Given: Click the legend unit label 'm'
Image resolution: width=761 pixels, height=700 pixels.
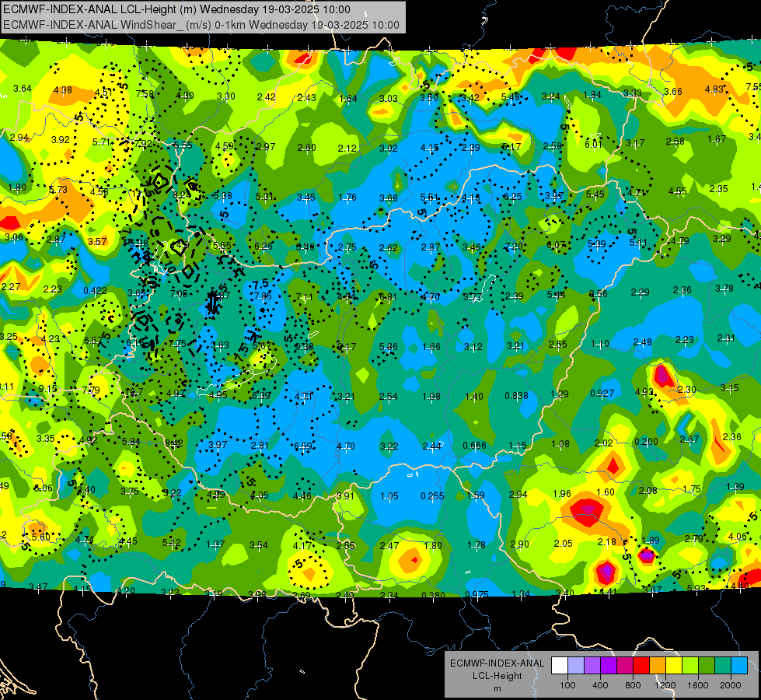Looking at the screenshot, I should coord(497,688).
